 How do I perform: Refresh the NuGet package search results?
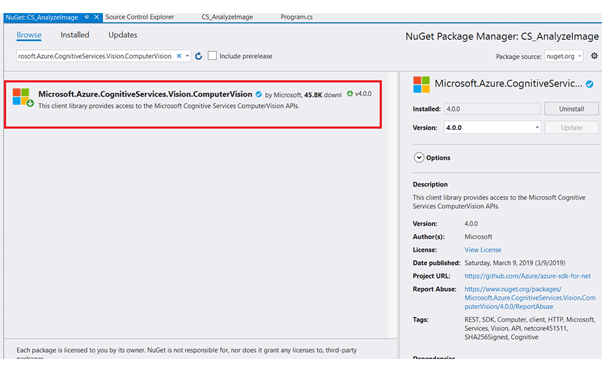pos(198,56)
